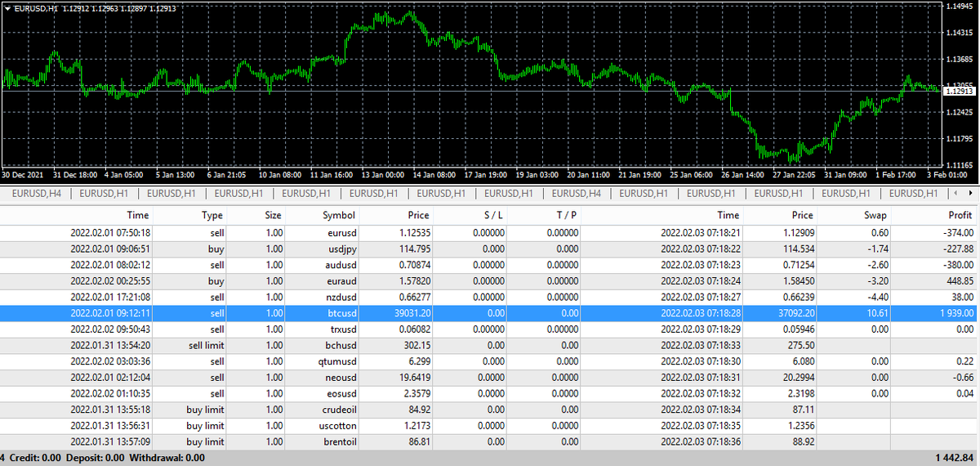Sort trades by the Type column header
This screenshot has width=980, height=466.
[x=212, y=215]
